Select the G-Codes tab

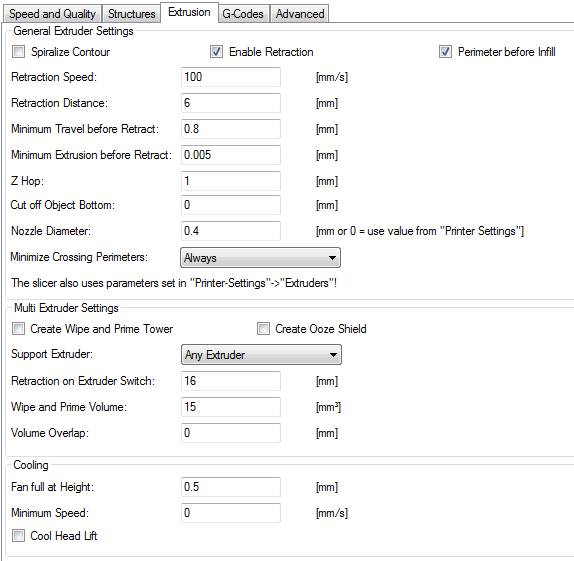click(x=243, y=14)
